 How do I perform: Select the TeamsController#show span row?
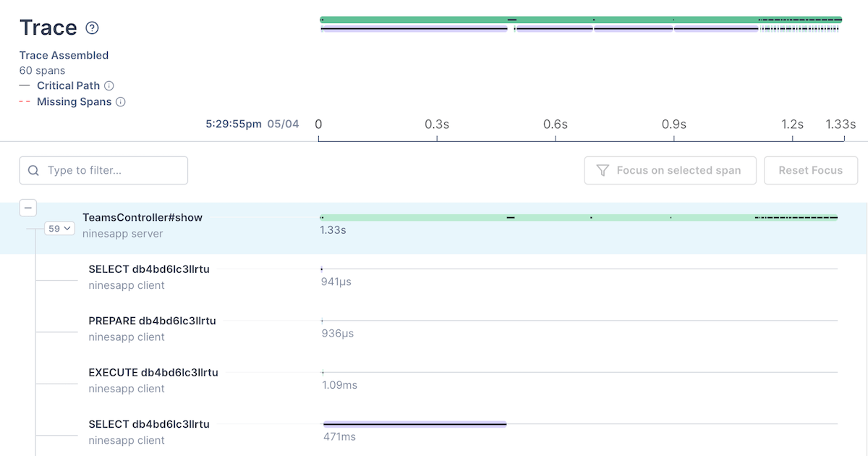142,217
